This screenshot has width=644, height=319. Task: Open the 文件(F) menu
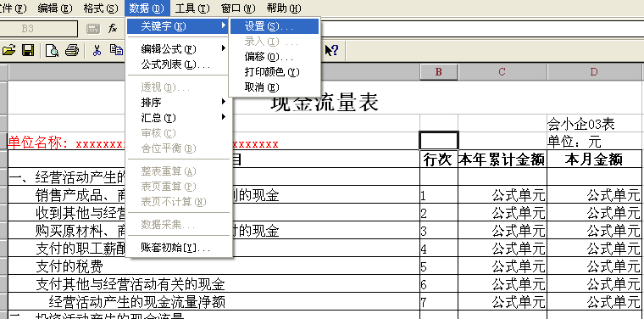point(14,8)
